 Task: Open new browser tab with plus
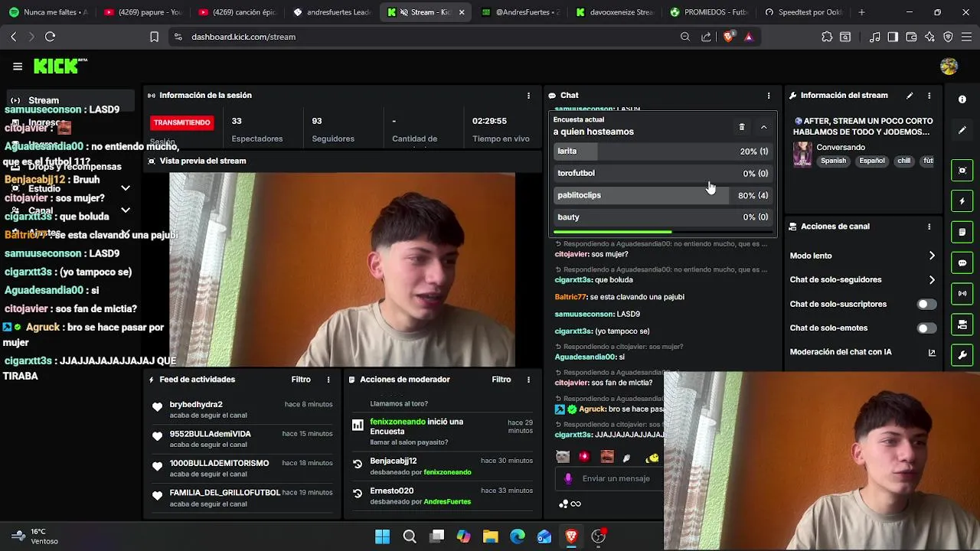[861, 12]
